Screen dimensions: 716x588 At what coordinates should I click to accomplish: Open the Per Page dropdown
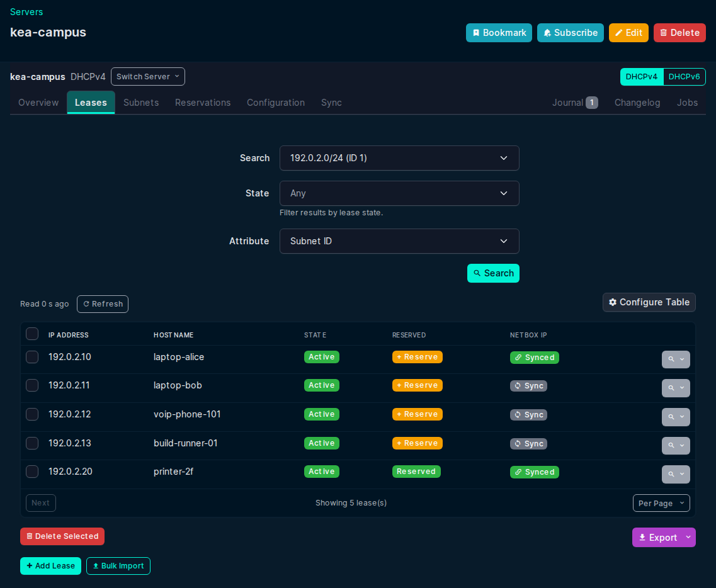(x=661, y=503)
